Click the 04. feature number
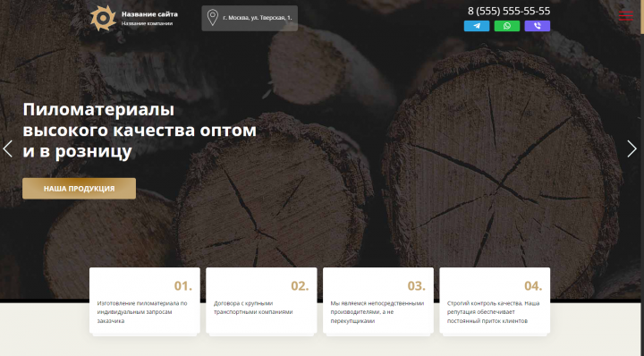Viewport: 644px width, 356px height. coord(533,286)
